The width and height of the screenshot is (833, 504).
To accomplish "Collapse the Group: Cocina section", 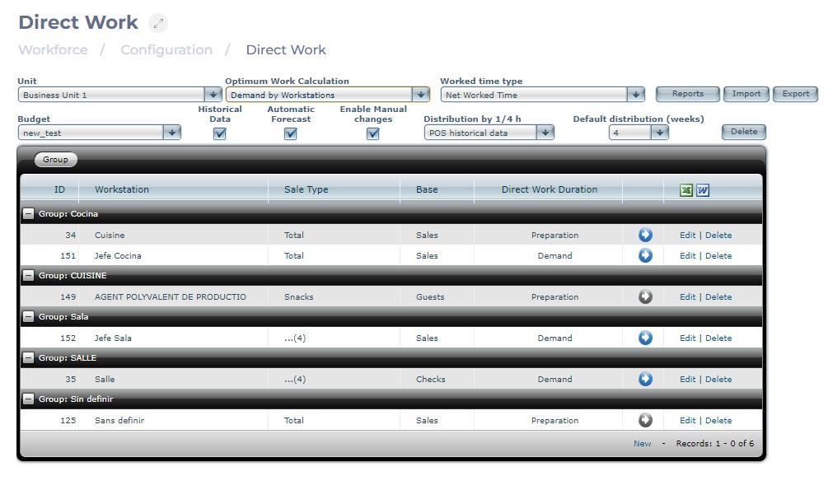I will (x=28, y=214).
